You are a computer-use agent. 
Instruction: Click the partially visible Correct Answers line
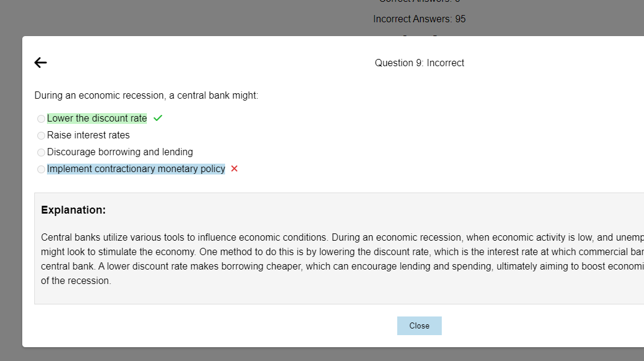click(x=420, y=3)
